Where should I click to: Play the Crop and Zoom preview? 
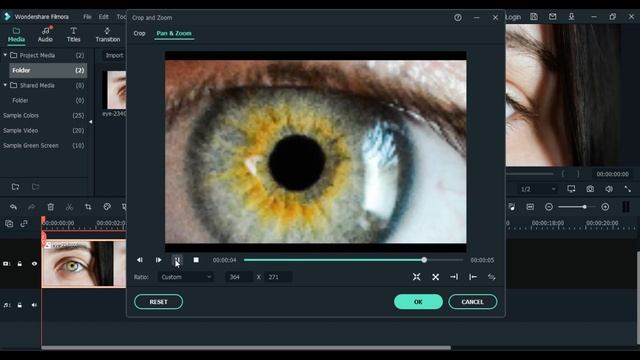click(158, 260)
